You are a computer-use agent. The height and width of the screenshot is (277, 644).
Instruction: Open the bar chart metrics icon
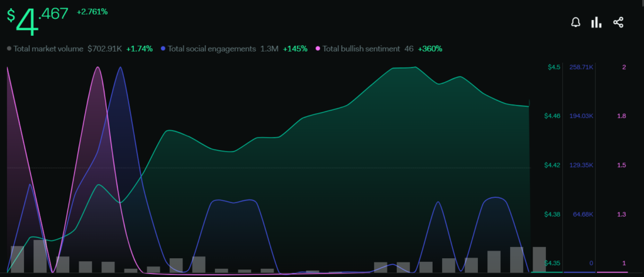(596, 22)
